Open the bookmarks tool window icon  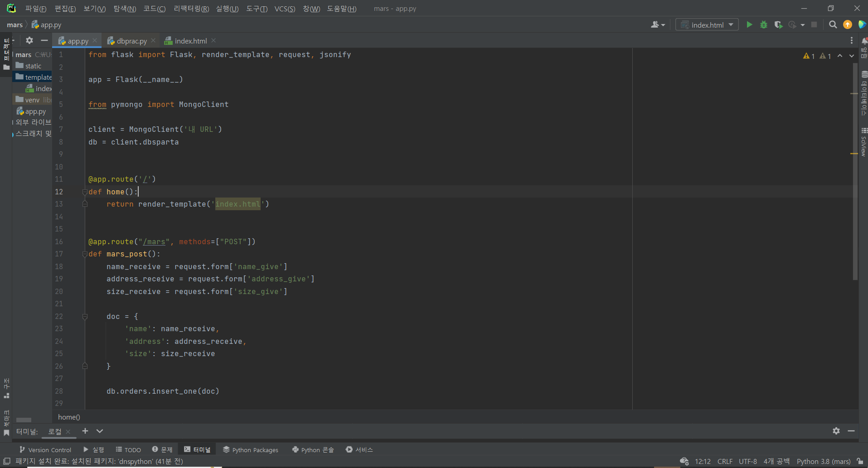click(x=6, y=433)
